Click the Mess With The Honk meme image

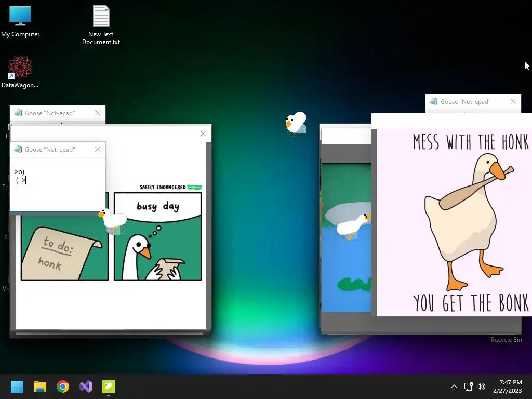pyautogui.click(x=454, y=222)
